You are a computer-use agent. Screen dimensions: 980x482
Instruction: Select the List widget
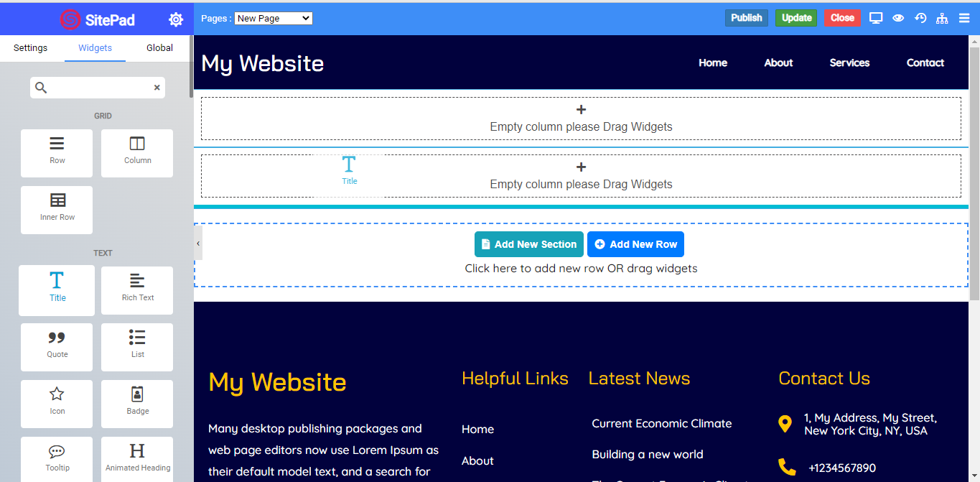(137, 346)
